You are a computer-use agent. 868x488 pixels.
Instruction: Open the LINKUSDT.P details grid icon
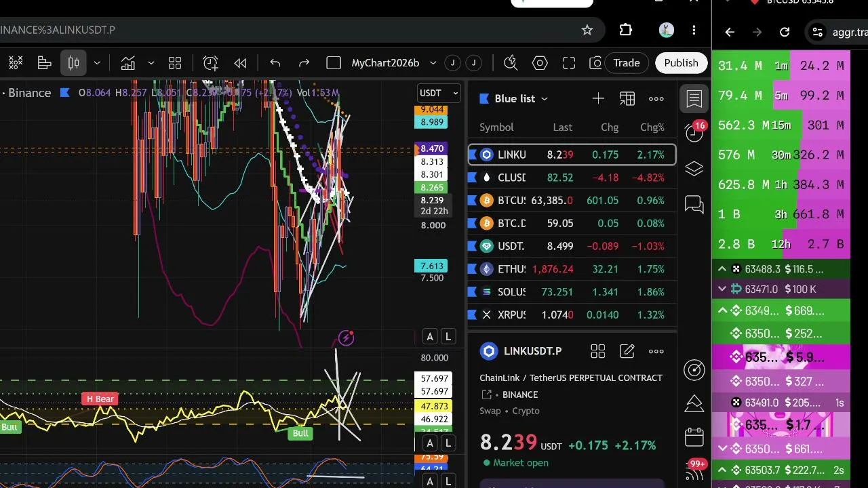[597, 351]
